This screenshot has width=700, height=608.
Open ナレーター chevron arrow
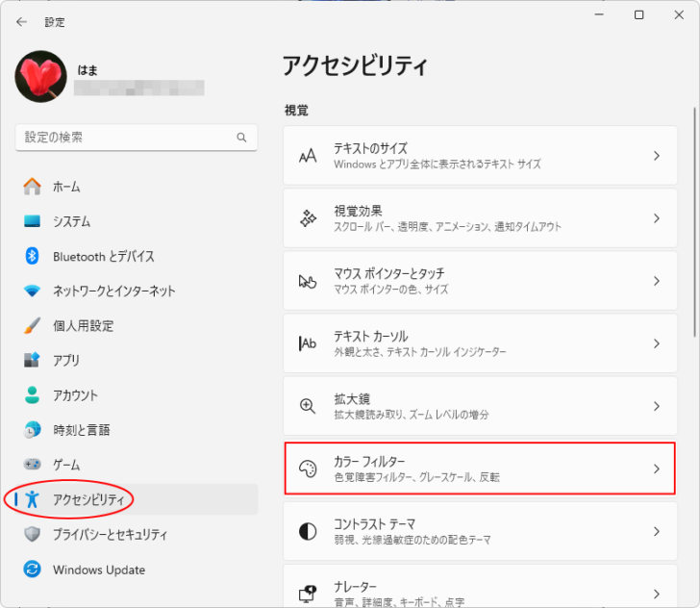click(x=656, y=594)
